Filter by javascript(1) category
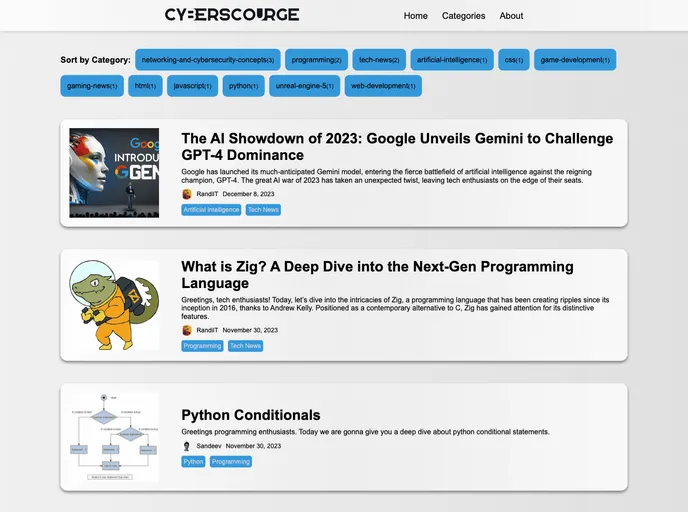This screenshot has height=512, width=688. tap(192, 86)
